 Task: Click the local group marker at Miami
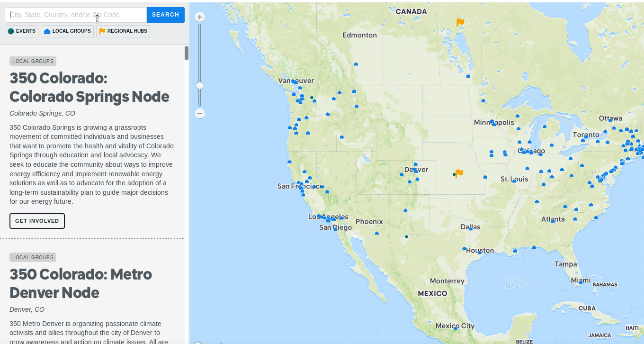click(x=580, y=282)
